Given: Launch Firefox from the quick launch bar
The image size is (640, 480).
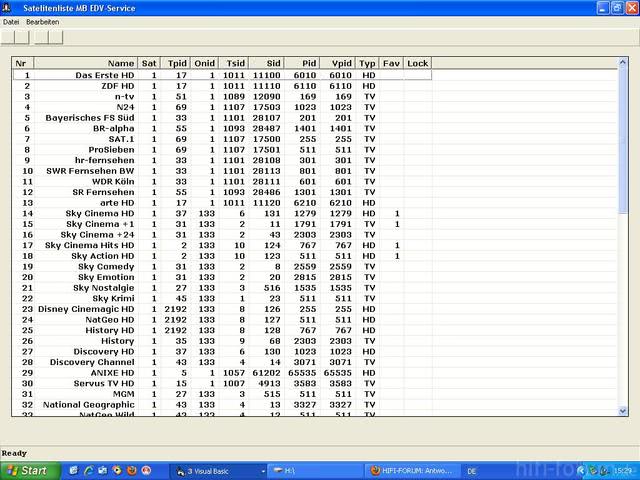Looking at the screenshot, I should tap(131, 471).
